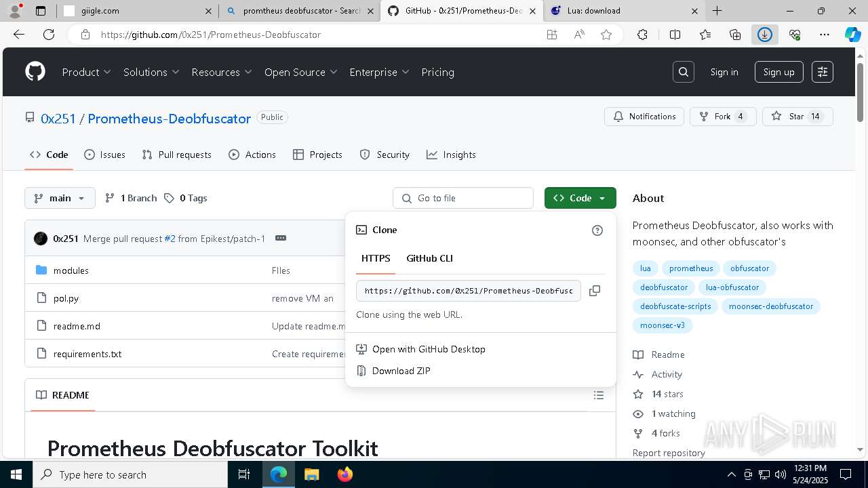Open the Security repository tab
Viewport: 868px width, 488px height.
click(384, 155)
